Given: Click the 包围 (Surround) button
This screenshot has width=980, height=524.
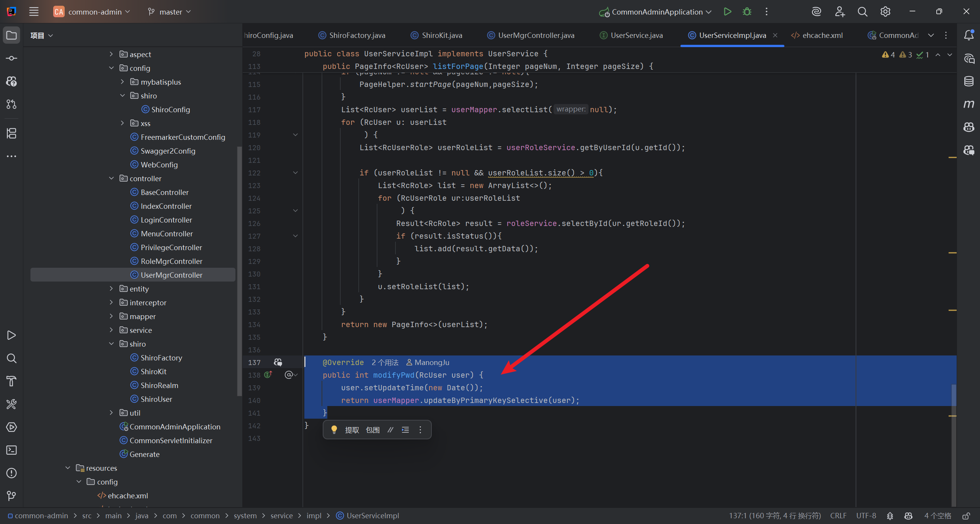Looking at the screenshot, I should pos(373,430).
